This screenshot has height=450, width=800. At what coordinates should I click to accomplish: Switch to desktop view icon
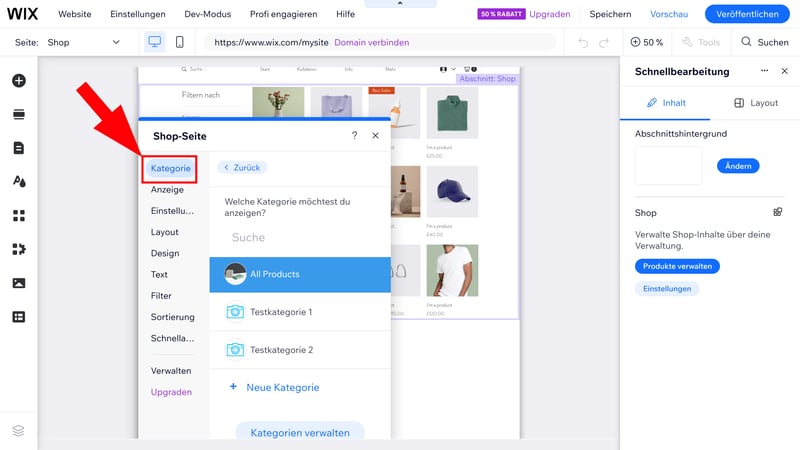pyautogui.click(x=154, y=42)
